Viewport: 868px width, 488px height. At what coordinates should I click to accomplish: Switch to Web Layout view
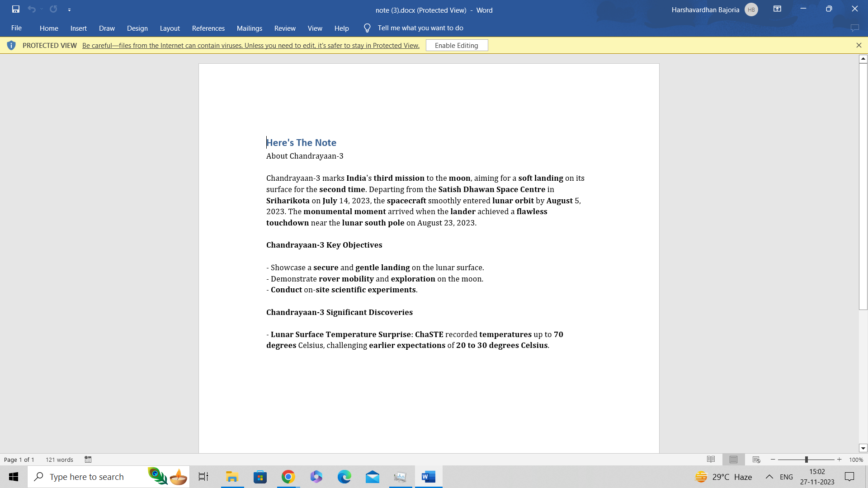click(756, 460)
